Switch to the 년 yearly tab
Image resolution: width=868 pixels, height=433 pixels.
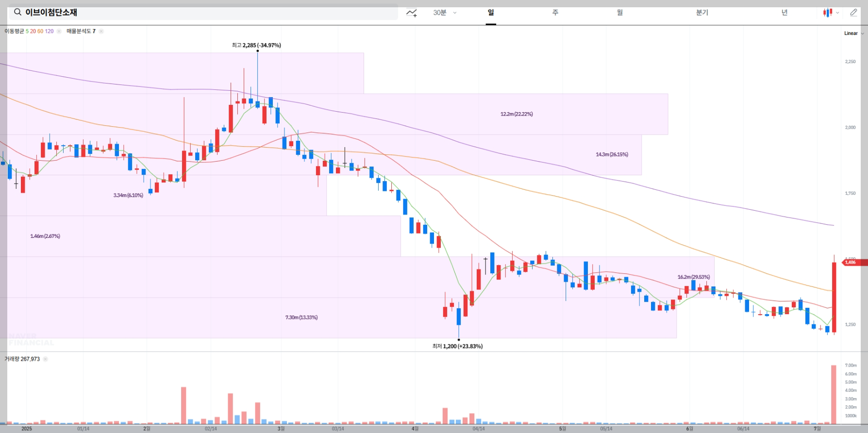(x=785, y=13)
